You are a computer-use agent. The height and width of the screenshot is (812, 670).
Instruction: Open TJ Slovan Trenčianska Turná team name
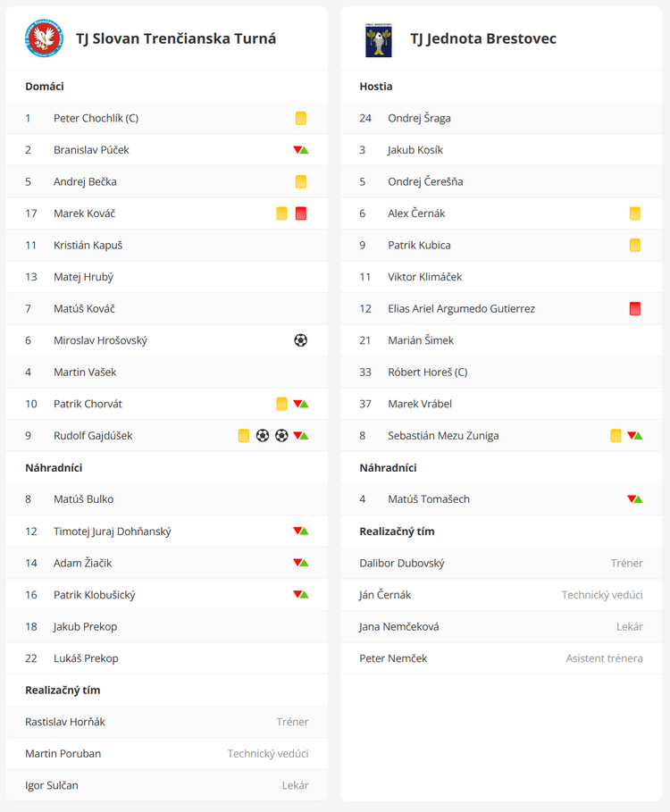point(176,38)
